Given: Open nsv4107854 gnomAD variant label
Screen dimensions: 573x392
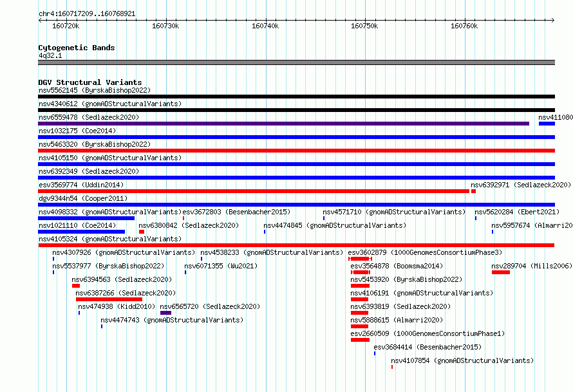Looking at the screenshot, I should [462, 360].
